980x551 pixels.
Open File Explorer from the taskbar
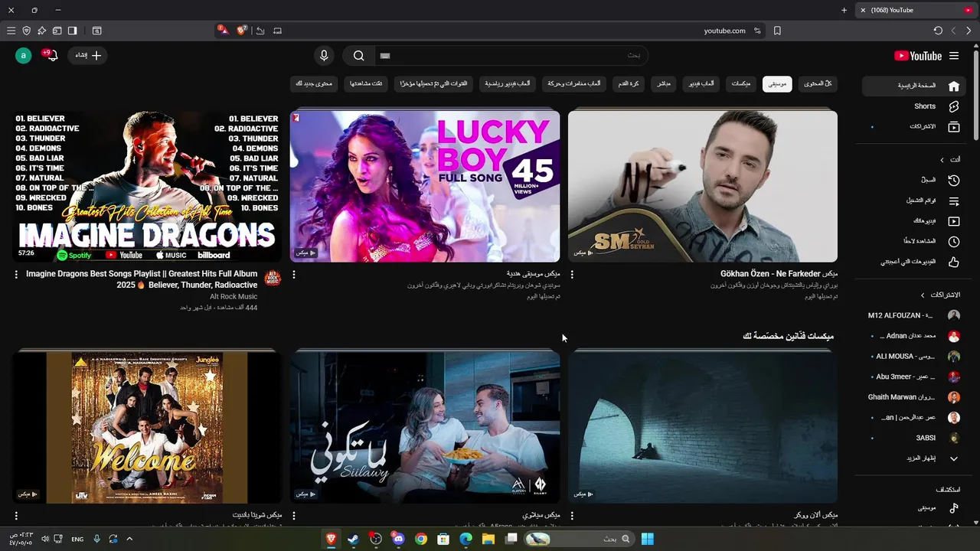coord(488,539)
